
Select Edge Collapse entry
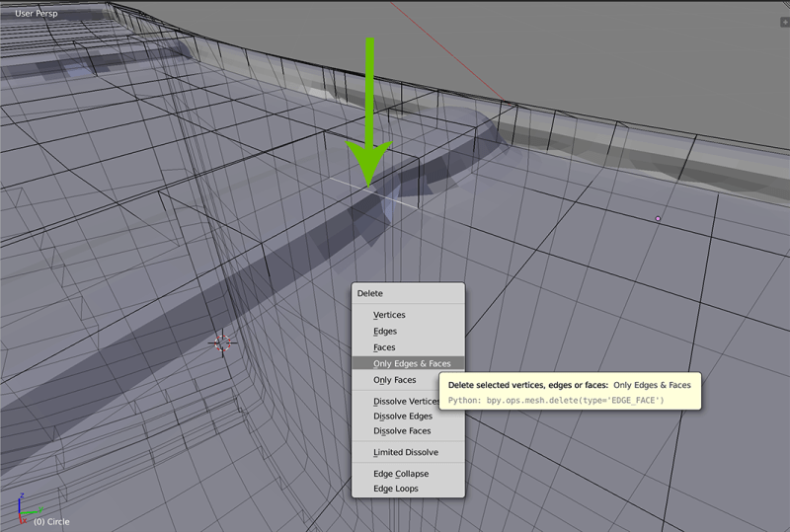point(408,474)
